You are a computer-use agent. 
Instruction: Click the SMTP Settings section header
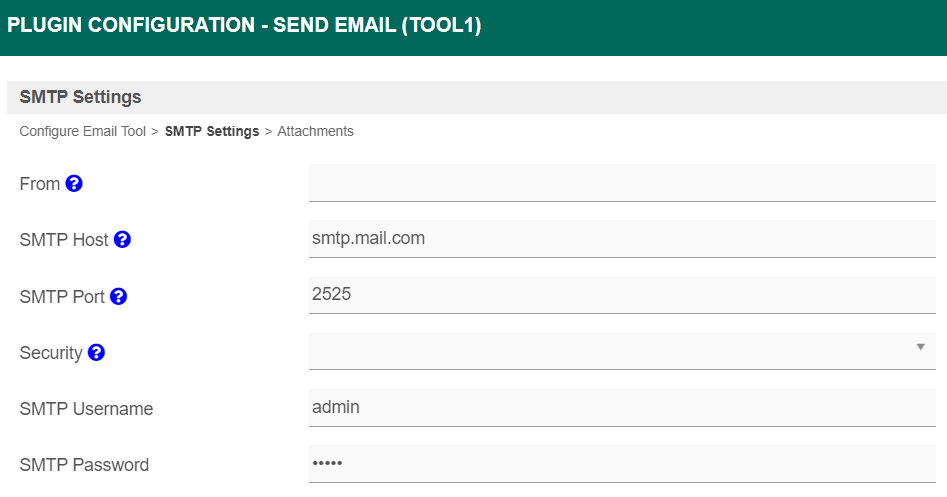81,97
